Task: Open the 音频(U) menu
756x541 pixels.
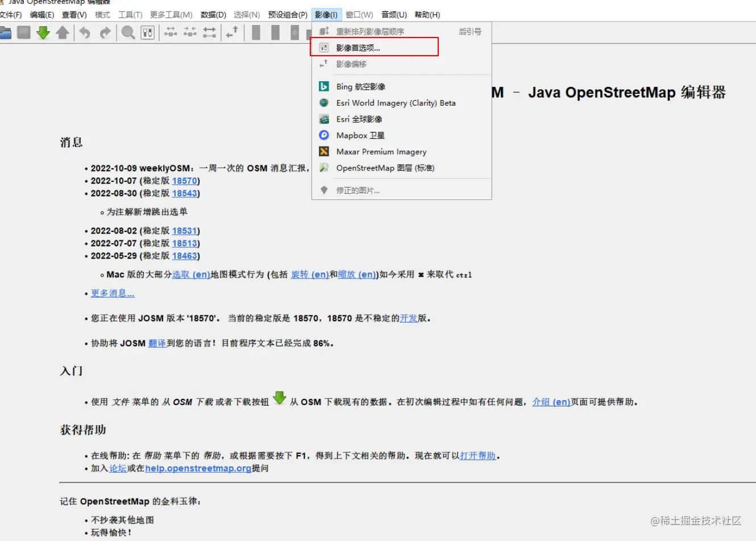Action: 394,15
